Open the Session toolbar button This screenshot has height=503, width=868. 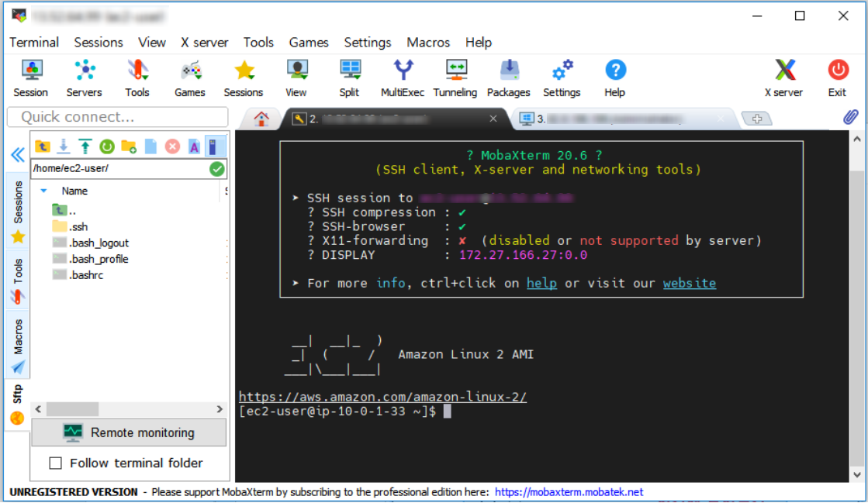31,78
